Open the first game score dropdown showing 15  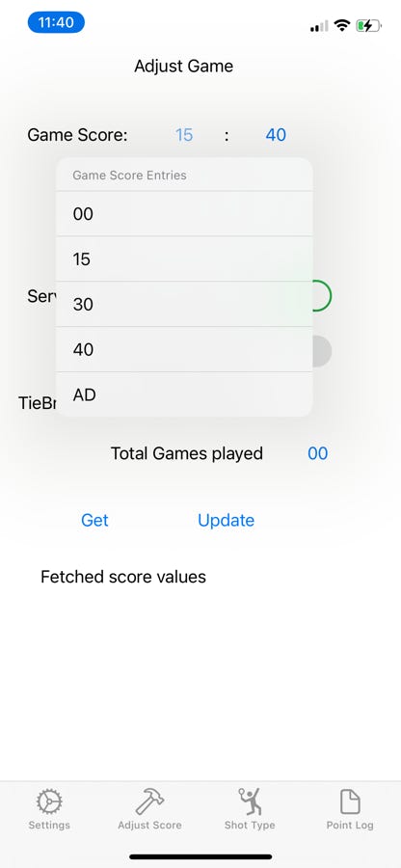point(184,135)
